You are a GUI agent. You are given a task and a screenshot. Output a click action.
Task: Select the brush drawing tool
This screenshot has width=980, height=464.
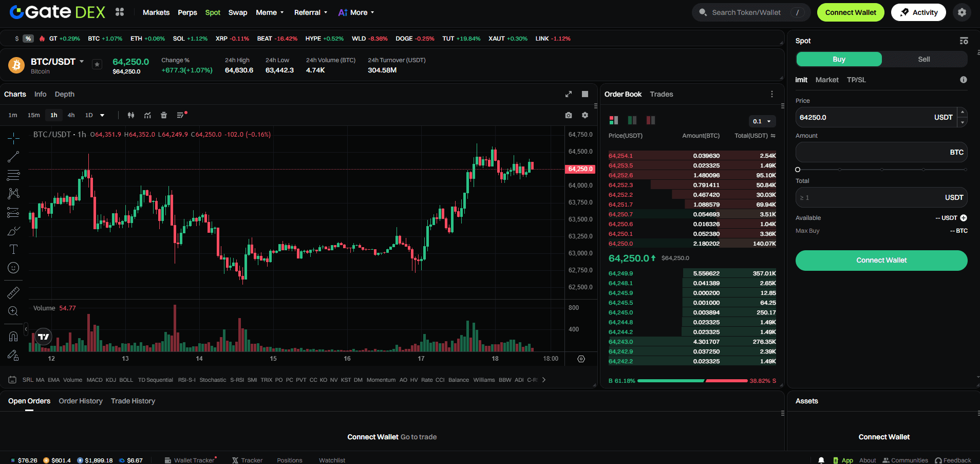(x=13, y=231)
